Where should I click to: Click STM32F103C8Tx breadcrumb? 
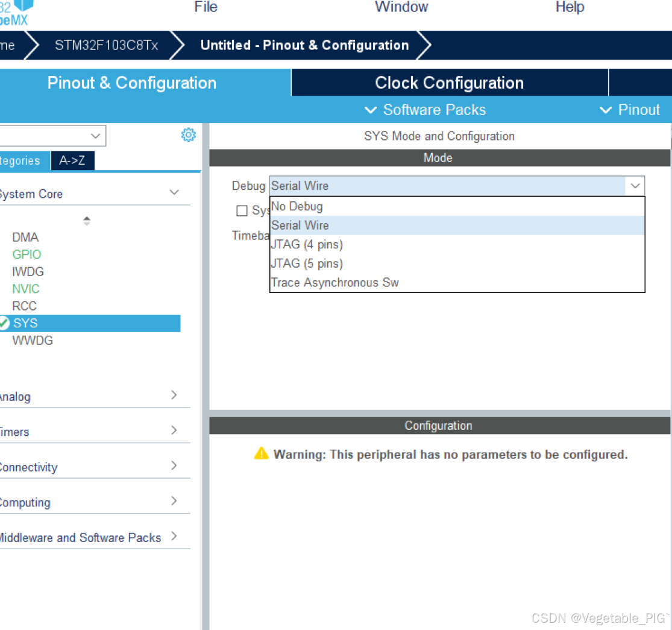pos(107,45)
